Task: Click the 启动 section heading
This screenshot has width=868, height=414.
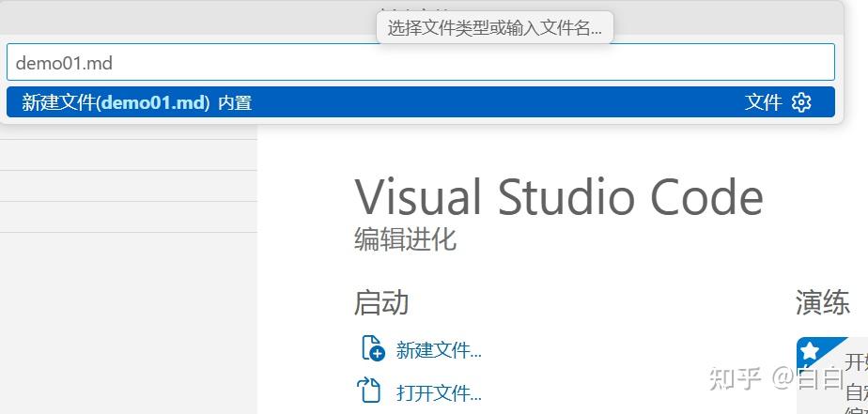Action: pos(381,302)
